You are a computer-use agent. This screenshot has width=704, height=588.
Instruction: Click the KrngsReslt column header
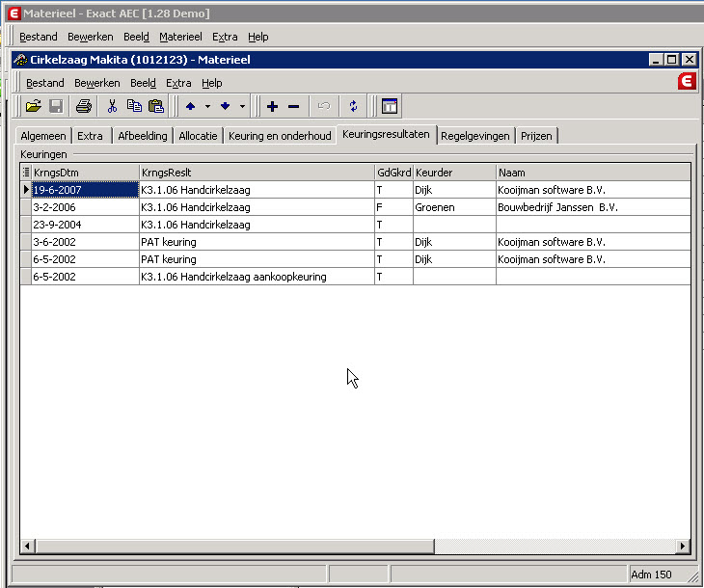point(257,173)
